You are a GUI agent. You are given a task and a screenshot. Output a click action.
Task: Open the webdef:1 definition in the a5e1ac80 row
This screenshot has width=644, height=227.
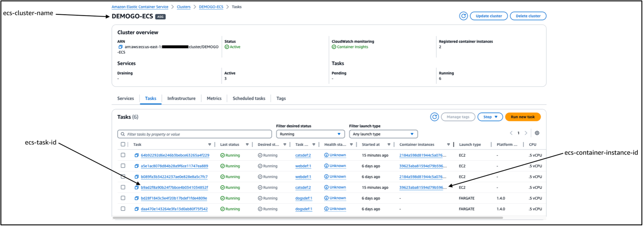pos(303,166)
